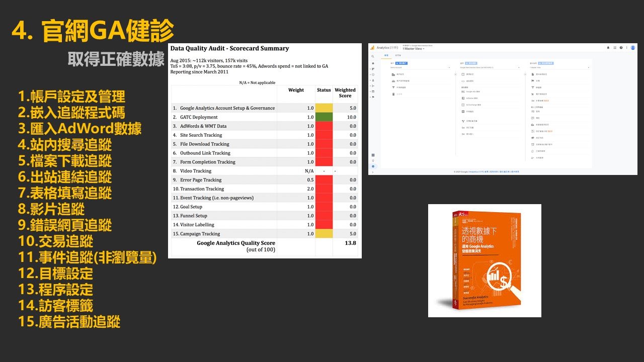Image resolution: width=644 pixels, height=362 pixels.
Task: Open the Google apps grid icon
Action: point(614,48)
